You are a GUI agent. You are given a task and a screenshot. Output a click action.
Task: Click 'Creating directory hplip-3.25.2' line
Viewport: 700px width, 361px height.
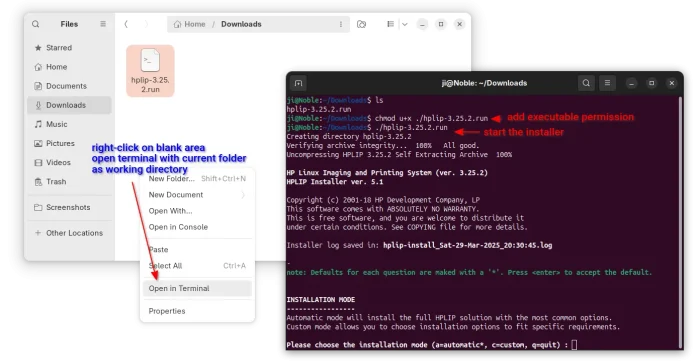[x=349, y=137]
